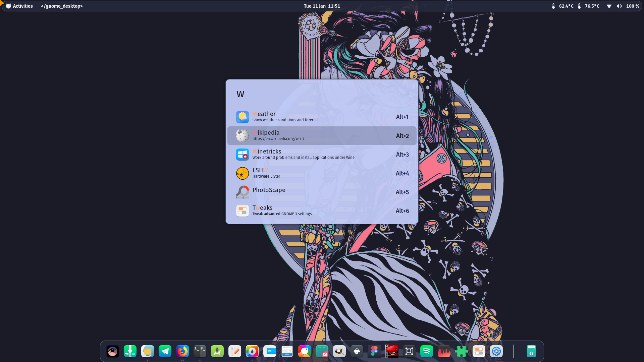This screenshot has width=644, height=362.
Task: Click the 76.5°C temperature indicator
Action: click(x=588, y=6)
